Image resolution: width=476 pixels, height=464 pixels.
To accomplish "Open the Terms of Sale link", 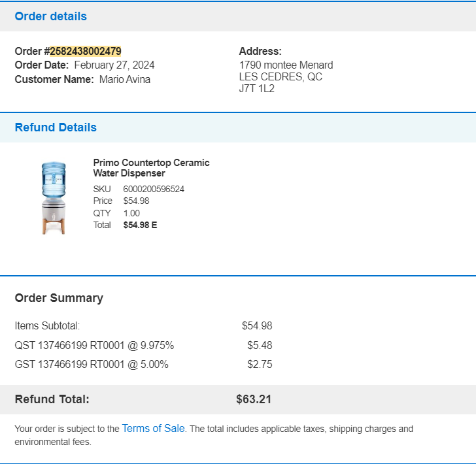I will 153,428.
